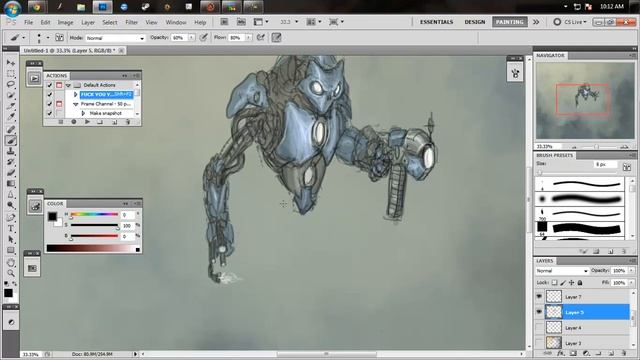Open brush Mode dropdown
This screenshot has width=640, height=360.
tap(116, 38)
